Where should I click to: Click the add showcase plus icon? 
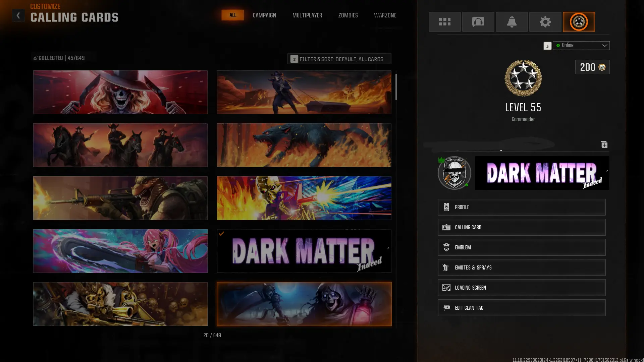pyautogui.click(x=604, y=144)
